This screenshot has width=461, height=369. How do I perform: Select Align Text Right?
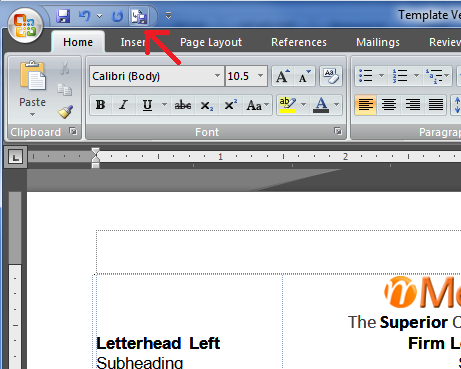(x=412, y=105)
